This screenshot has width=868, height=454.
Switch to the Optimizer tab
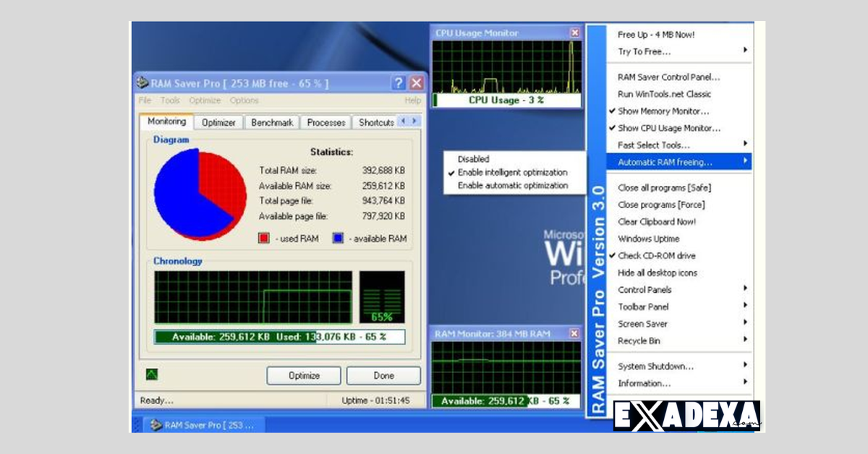pos(218,122)
